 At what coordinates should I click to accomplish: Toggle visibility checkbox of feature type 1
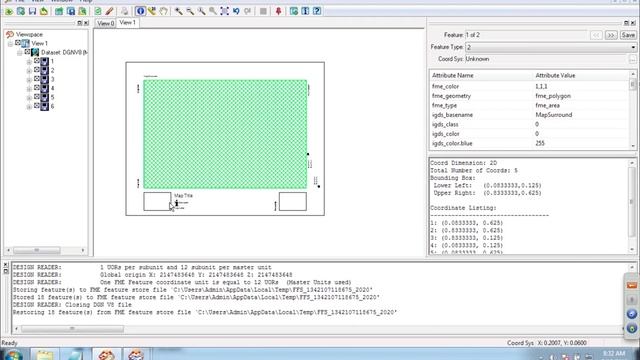click(x=37, y=61)
